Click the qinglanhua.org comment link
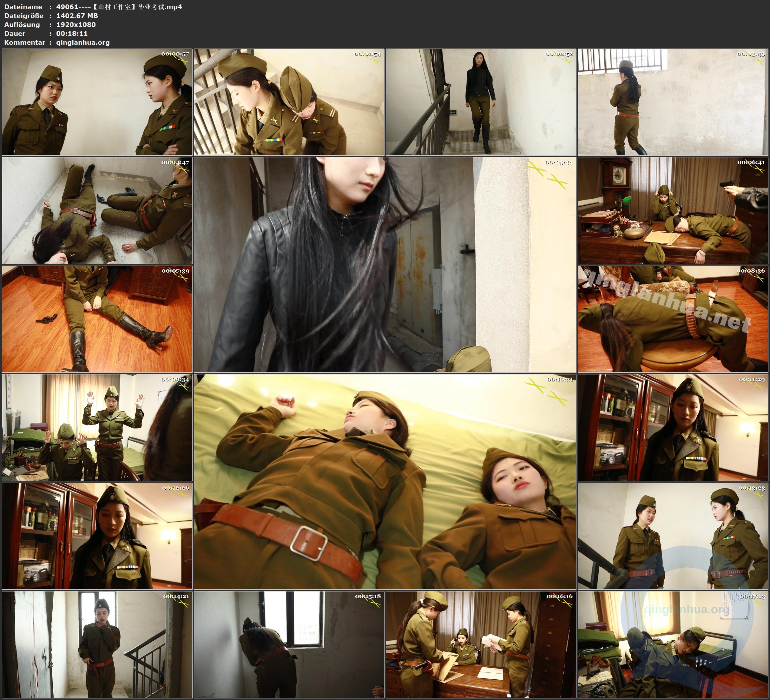This screenshot has height=700, width=770. 83,43
